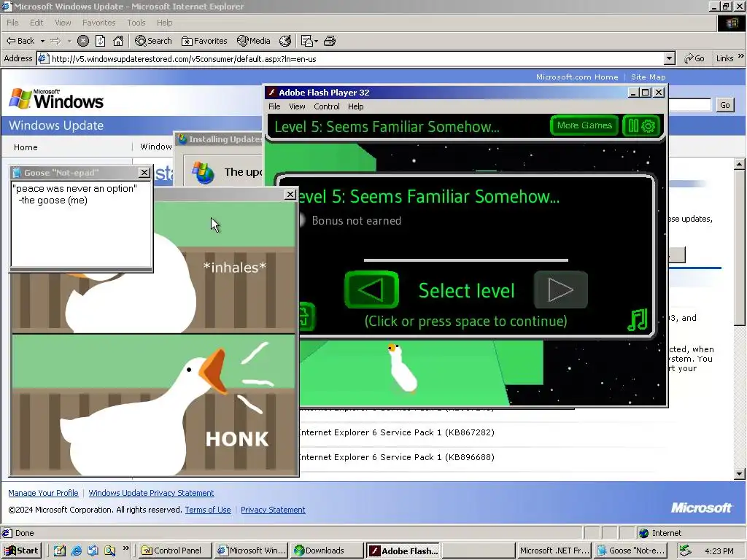This screenshot has width=747, height=560.
Task: Switch to Goose Not-epad taskbar button
Action: tap(631, 551)
